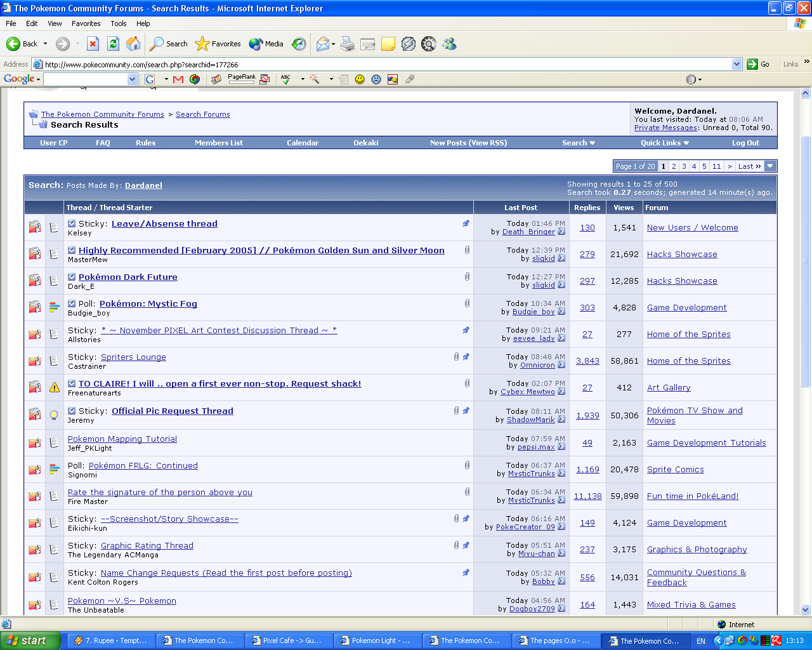Switch to 7. Rupee - Tempt taskbar item
Viewport: 812px width, 650px height.
(110, 640)
